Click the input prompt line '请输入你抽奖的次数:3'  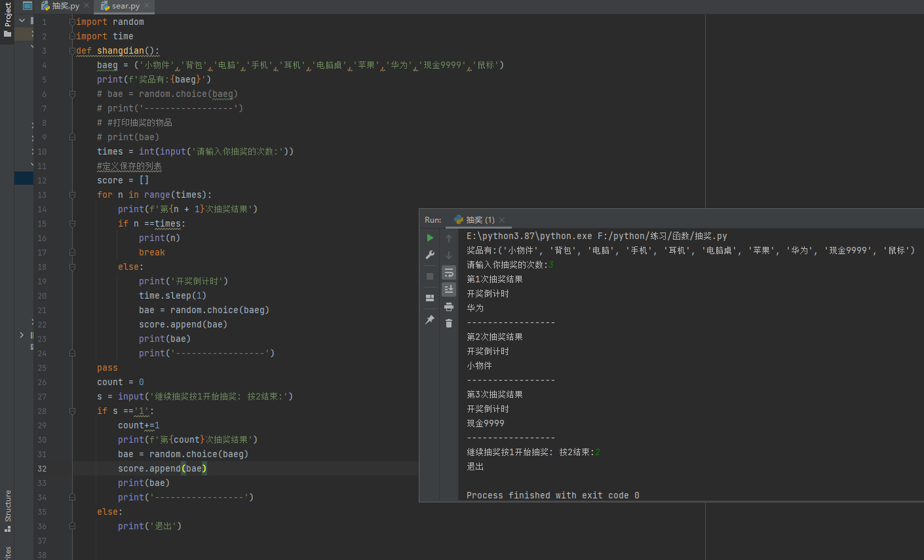pos(510,265)
